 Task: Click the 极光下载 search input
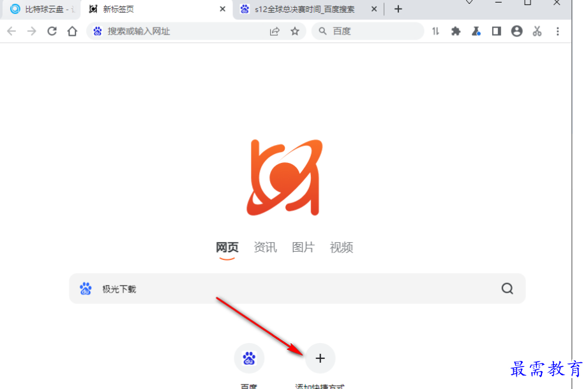pos(296,289)
